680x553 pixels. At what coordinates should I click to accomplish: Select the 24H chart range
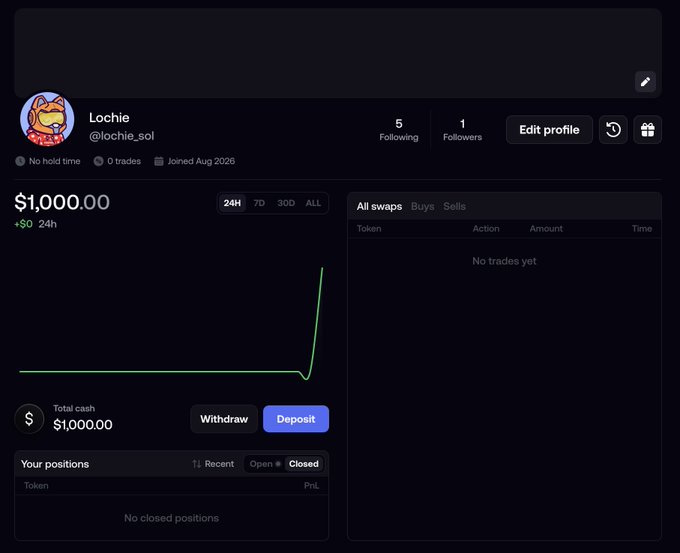click(x=232, y=203)
